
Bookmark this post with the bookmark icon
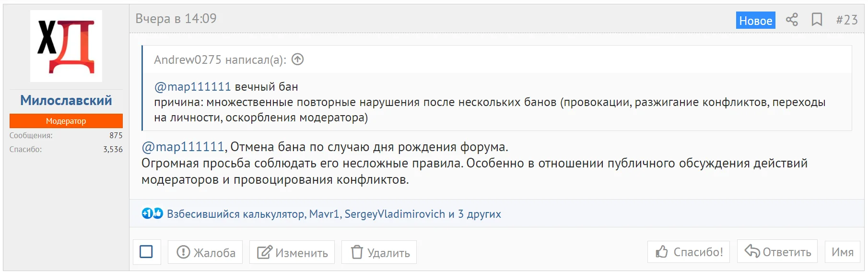[x=817, y=20]
